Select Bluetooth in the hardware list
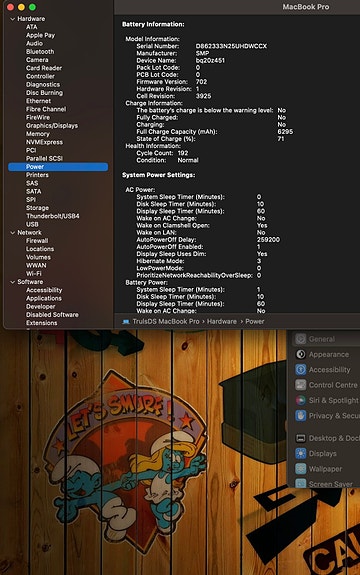 (40, 52)
